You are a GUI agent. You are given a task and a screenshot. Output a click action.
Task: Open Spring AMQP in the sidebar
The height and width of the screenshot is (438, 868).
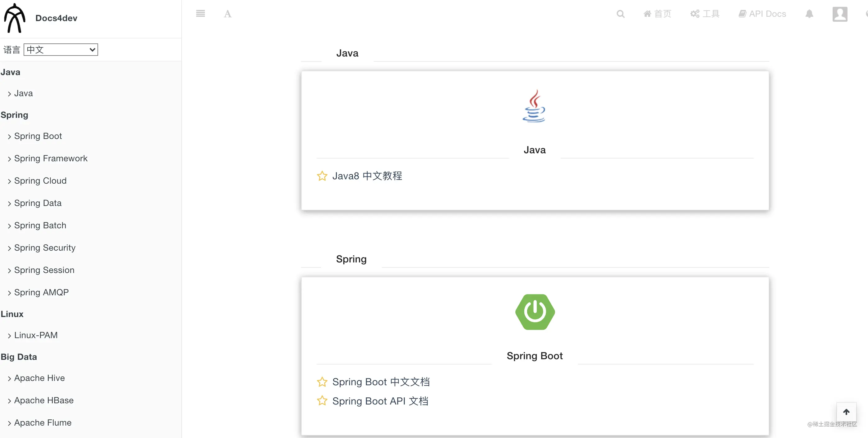(42, 292)
